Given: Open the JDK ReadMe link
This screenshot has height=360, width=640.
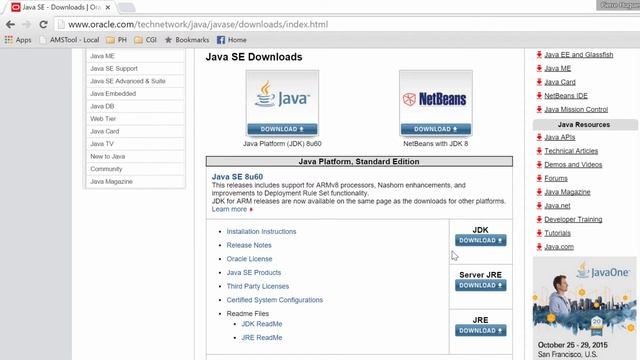Looking at the screenshot, I should (262, 324).
